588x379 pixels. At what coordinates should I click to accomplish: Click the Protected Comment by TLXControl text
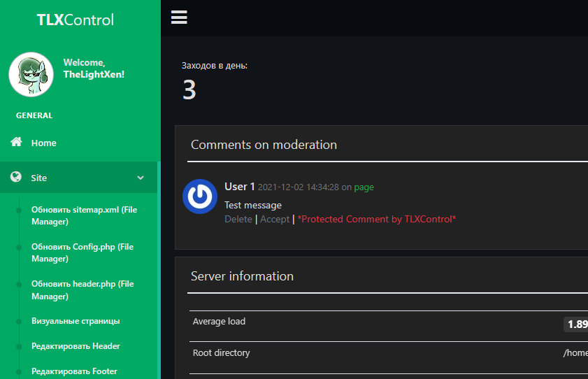tap(376, 219)
